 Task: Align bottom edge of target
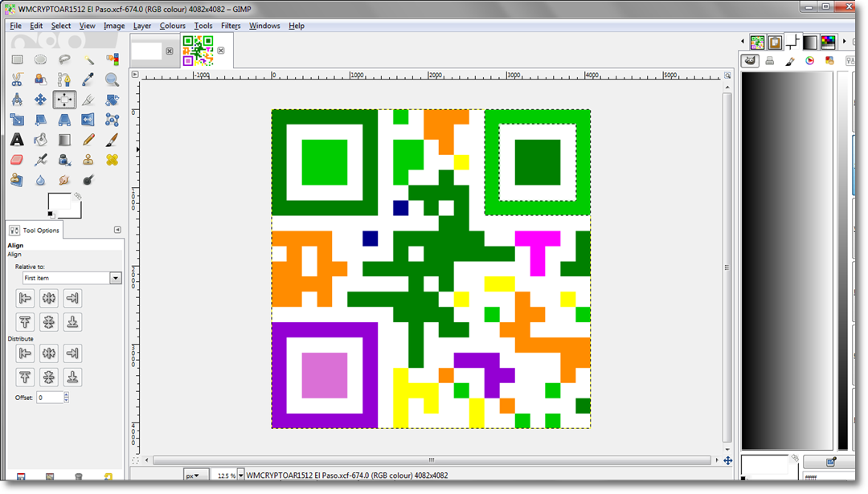tap(72, 322)
